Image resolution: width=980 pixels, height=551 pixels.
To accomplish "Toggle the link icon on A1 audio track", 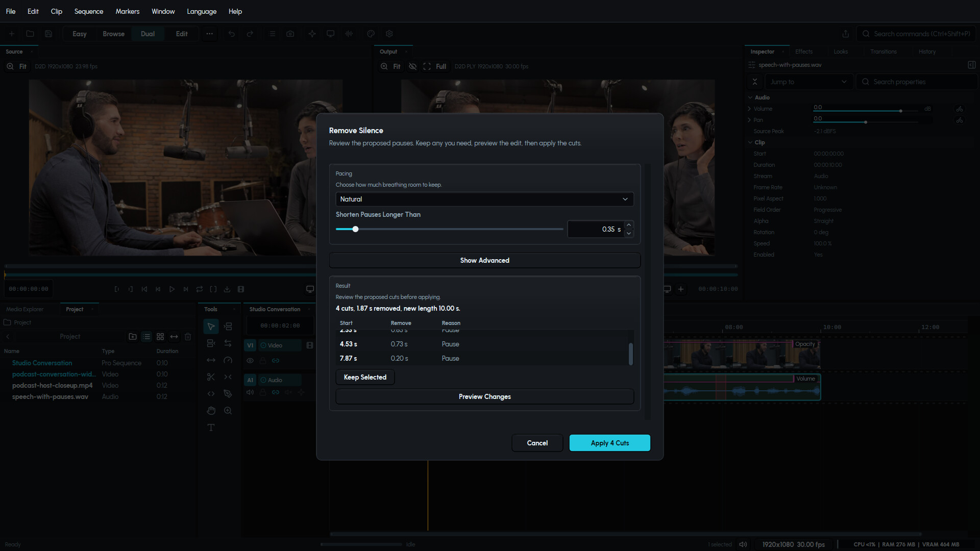I will tap(276, 392).
